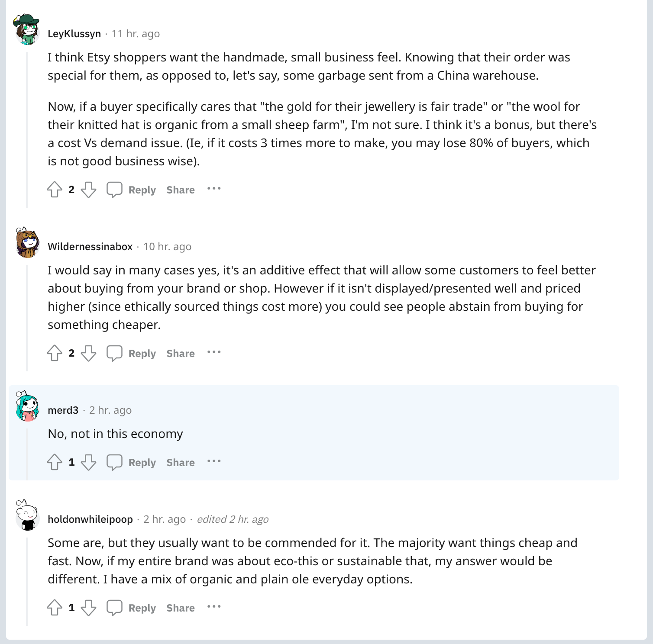Share holdonwhileipoop's comment

[181, 608]
